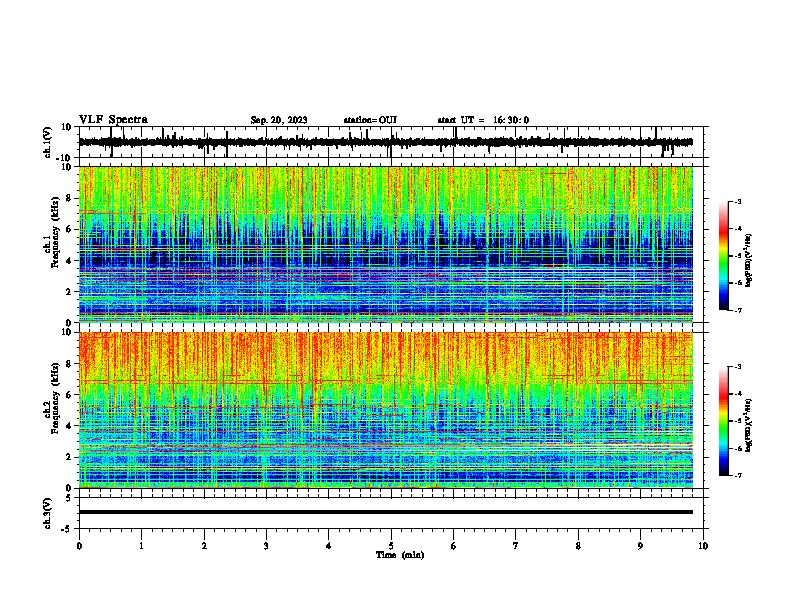Click the ch.2 spectrogram color scale bar

click(724, 421)
